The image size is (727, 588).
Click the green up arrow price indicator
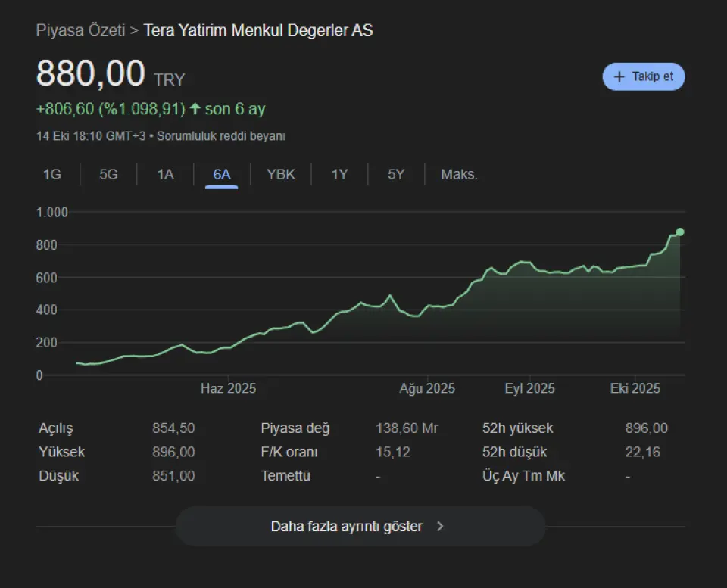(195, 109)
